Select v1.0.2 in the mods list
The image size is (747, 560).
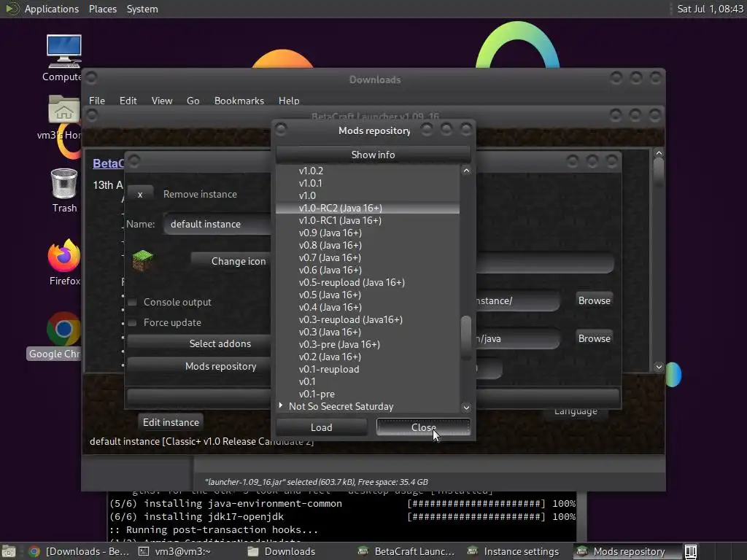pyautogui.click(x=368, y=171)
